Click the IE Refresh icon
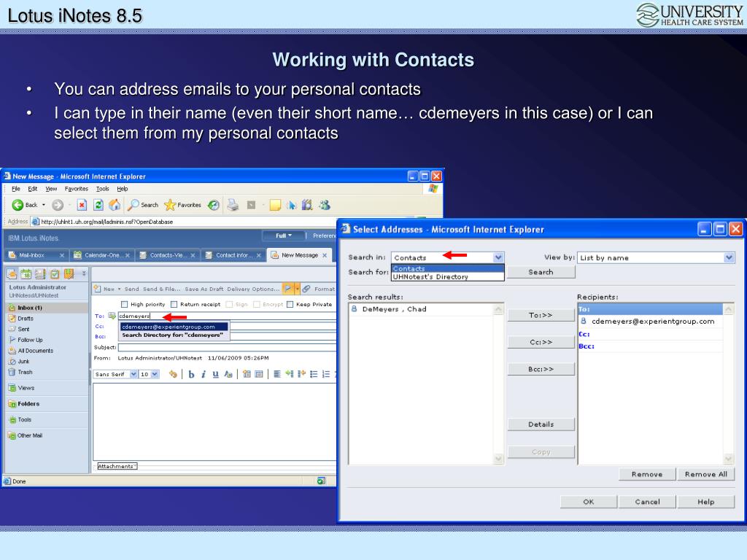This screenshot has height=560, width=747. [x=98, y=205]
